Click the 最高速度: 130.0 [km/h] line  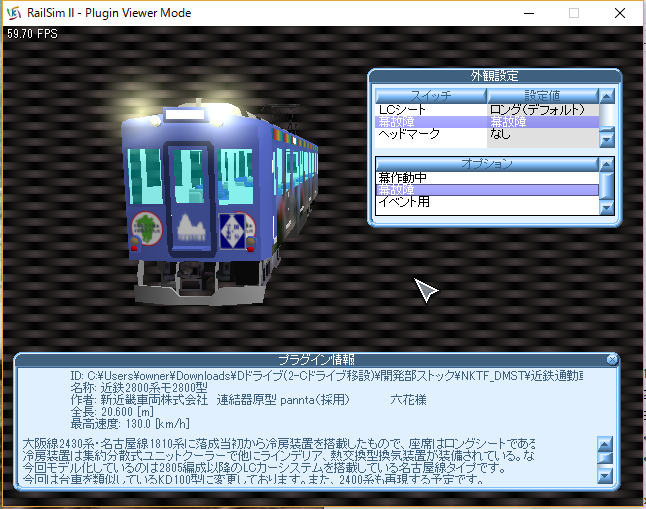pos(130,424)
